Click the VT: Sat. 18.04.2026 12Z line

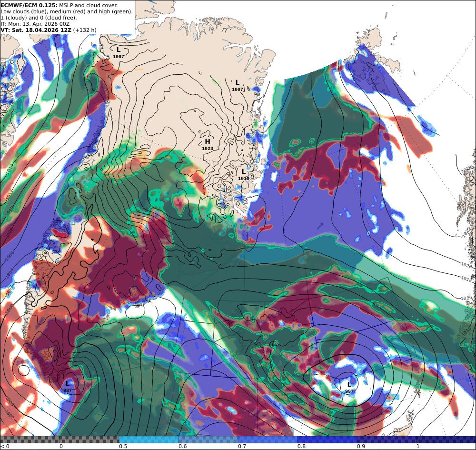click(49, 30)
